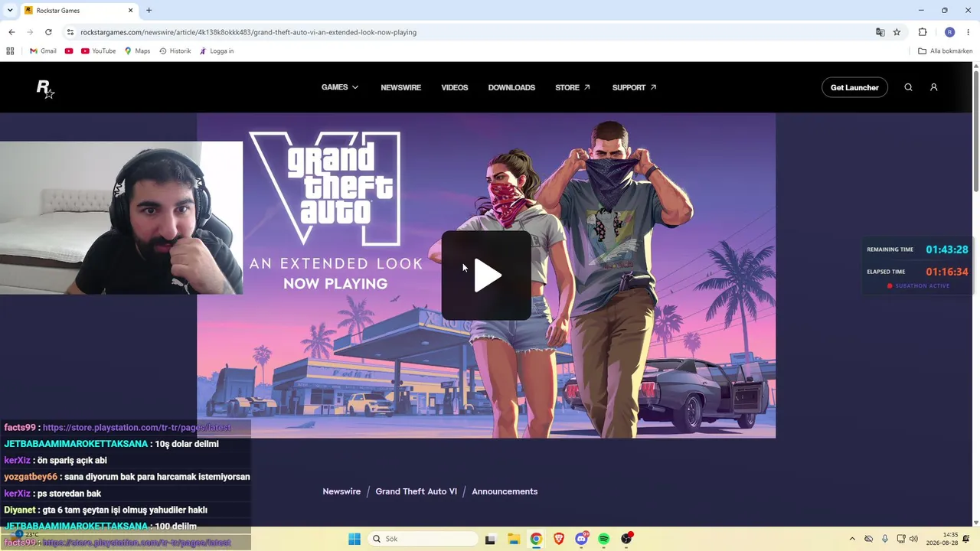Bookmark this page with the star
The height and width of the screenshot is (551, 980).
pos(897,32)
